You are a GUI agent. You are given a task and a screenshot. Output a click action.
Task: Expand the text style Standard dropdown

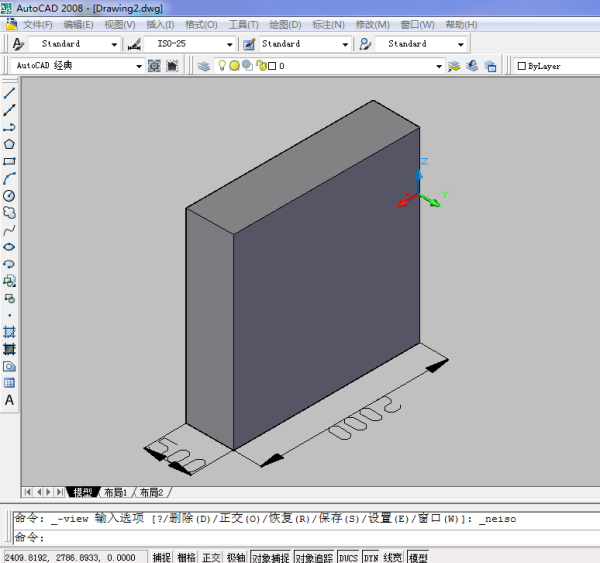(114, 44)
